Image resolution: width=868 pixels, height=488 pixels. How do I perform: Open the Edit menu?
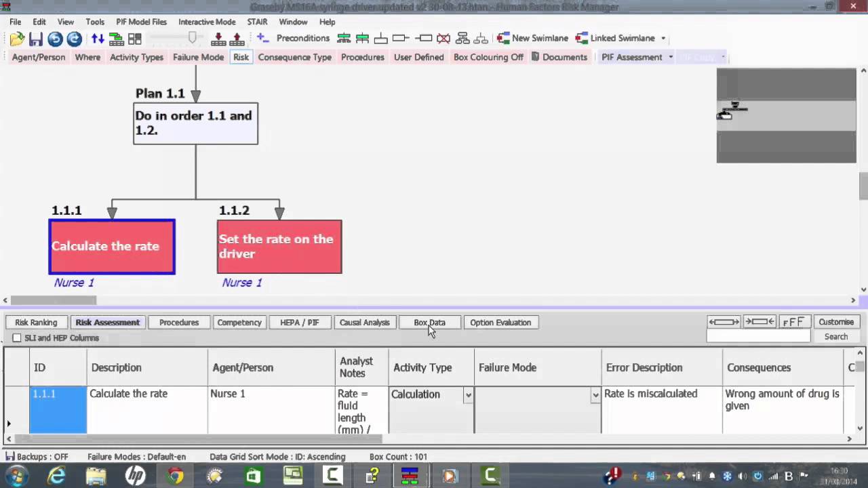pyautogui.click(x=39, y=22)
